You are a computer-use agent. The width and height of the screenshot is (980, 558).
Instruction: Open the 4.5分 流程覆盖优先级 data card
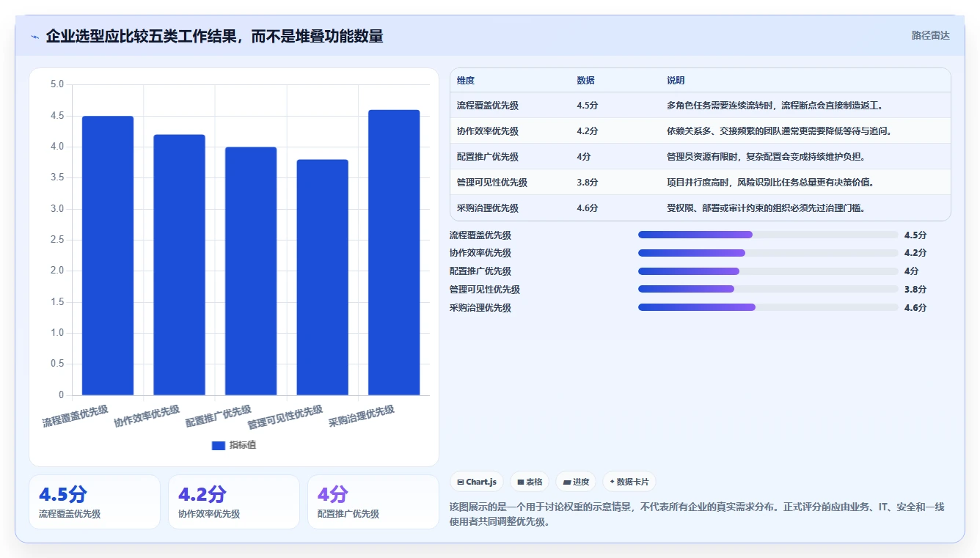(95, 502)
